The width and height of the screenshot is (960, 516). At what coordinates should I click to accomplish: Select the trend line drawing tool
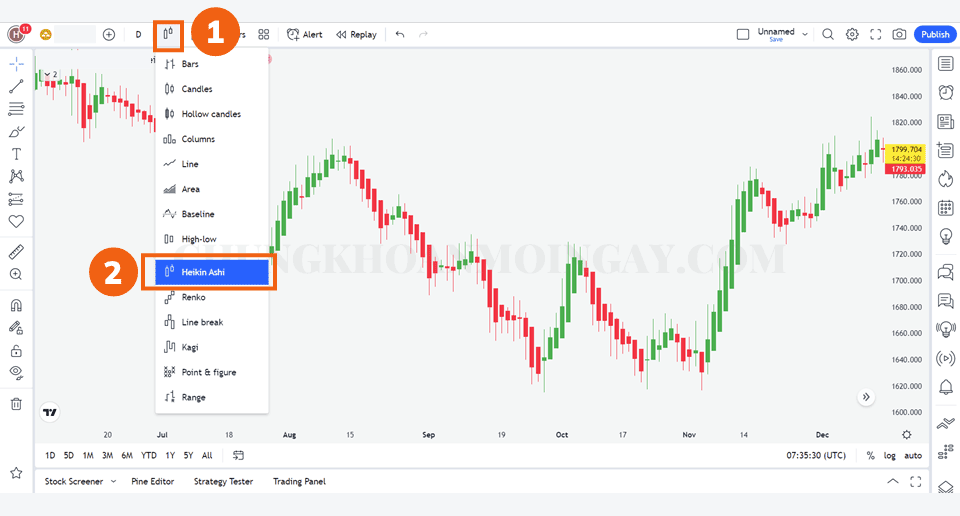(16, 86)
